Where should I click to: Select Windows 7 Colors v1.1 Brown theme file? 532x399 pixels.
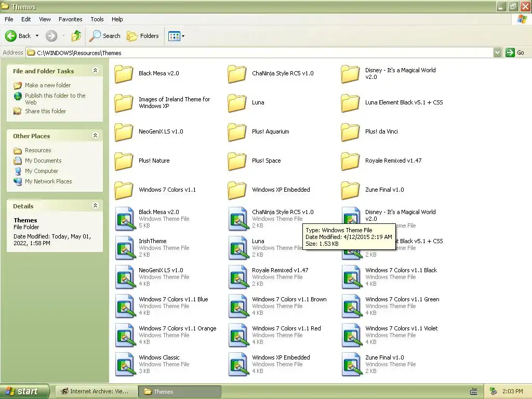(238, 307)
